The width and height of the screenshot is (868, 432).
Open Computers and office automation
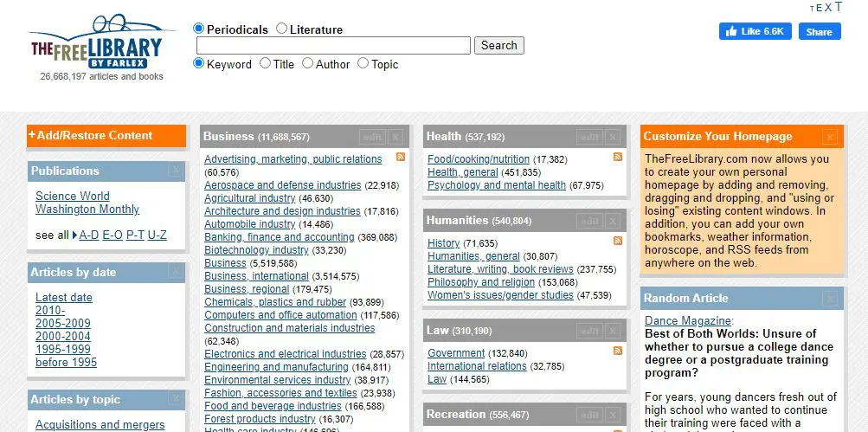pos(280,314)
